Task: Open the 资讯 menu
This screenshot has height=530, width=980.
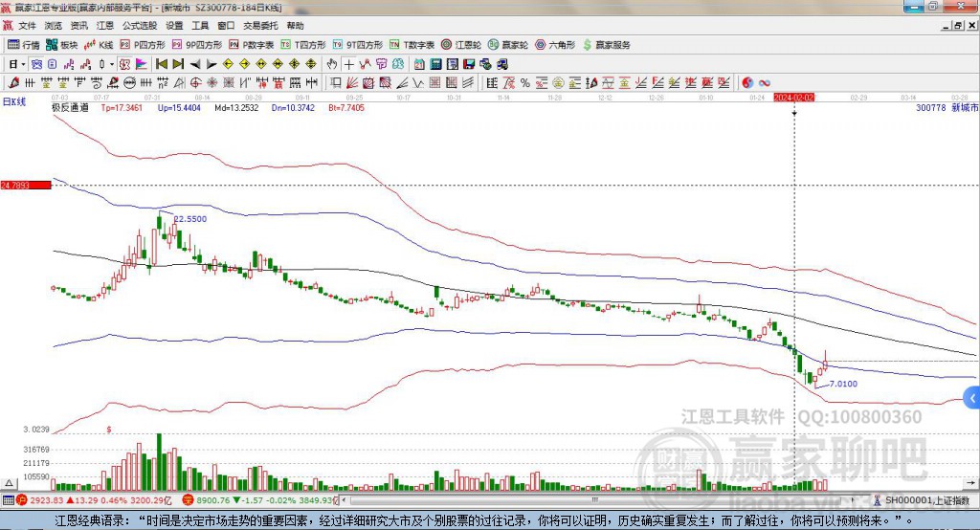Action: 78,26
